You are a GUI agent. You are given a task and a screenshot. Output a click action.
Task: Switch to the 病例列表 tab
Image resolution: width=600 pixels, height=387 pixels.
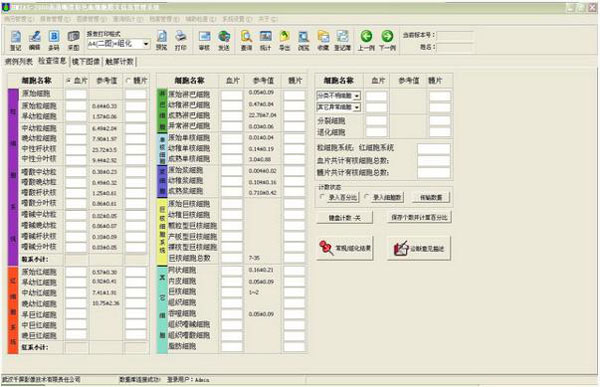[x=19, y=61]
